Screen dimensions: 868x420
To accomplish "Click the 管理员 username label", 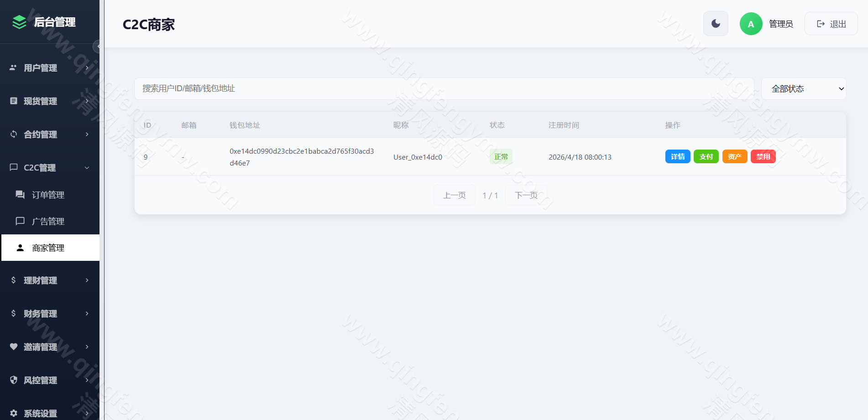I will [781, 24].
